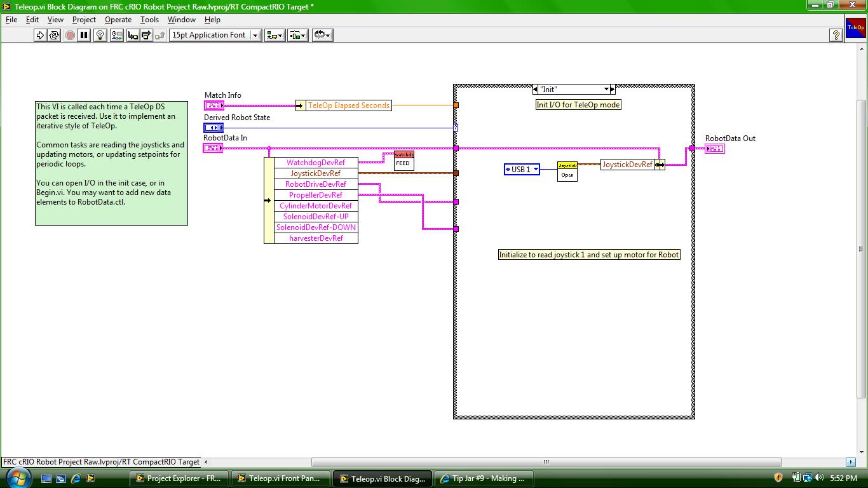This screenshot has height=488, width=868.
Task: Open the Edit menu
Action: coord(32,20)
